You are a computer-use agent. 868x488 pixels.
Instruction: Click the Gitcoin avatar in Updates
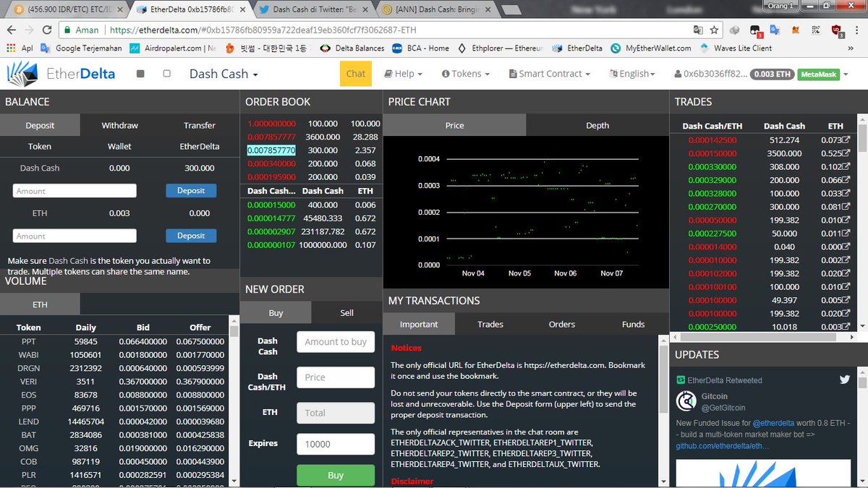[x=686, y=401]
